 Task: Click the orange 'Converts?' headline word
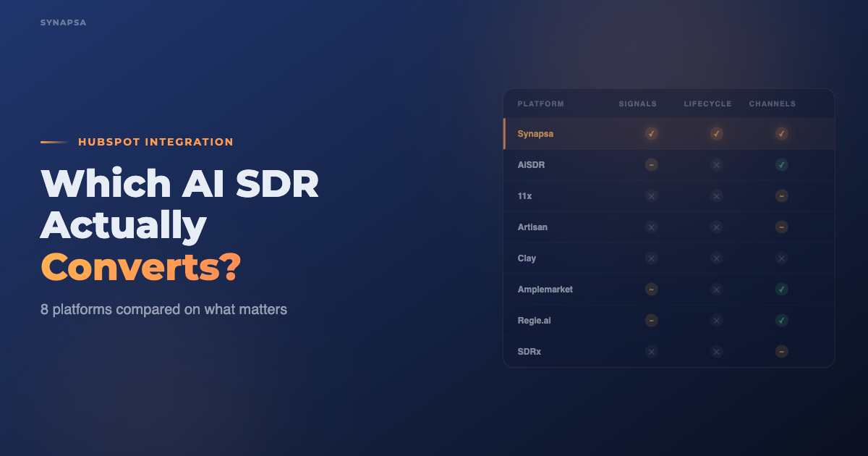pos(140,267)
